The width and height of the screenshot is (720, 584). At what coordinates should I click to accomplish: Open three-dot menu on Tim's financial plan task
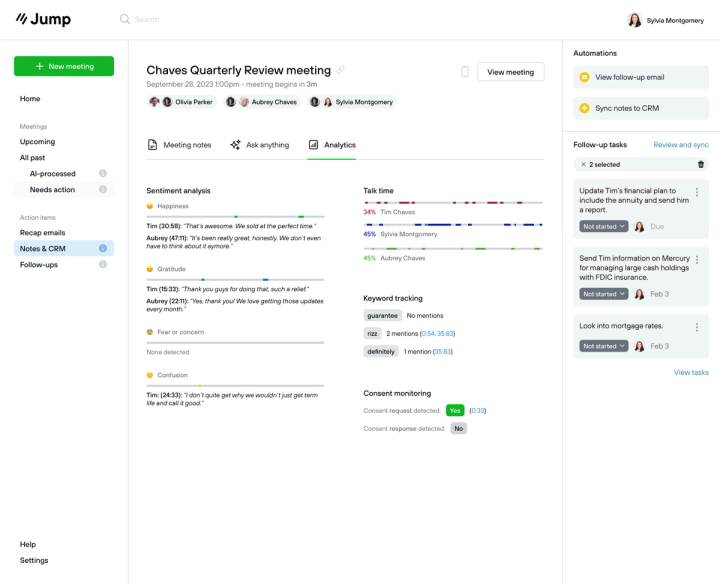pos(697,193)
